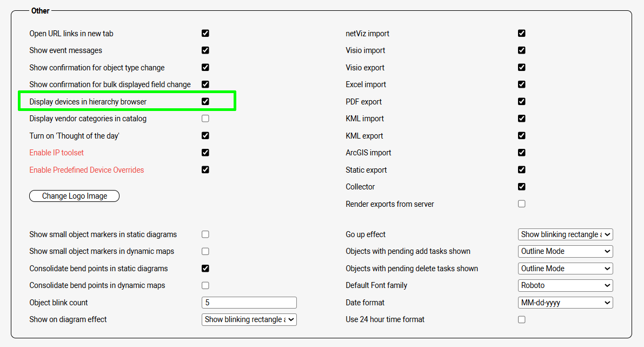Enable 'Use 24 hour time format'
Image resolution: width=644 pixels, height=347 pixels.
(x=522, y=319)
